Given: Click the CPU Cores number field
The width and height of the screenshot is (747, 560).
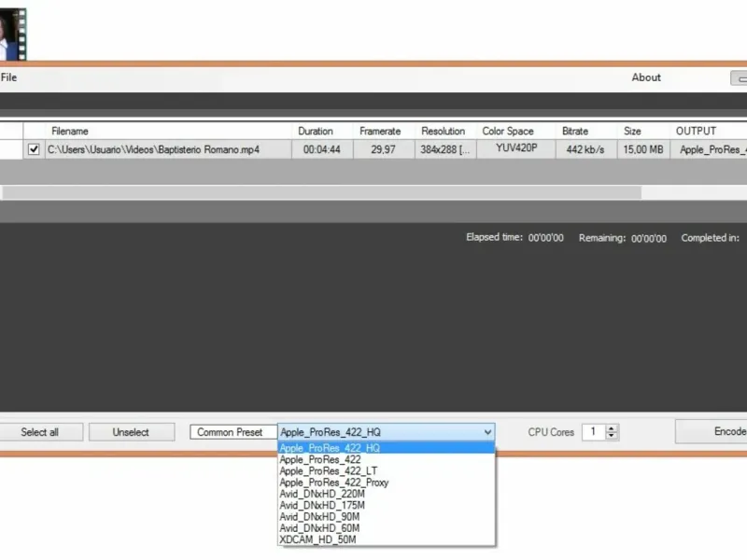Looking at the screenshot, I should pos(594,432).
